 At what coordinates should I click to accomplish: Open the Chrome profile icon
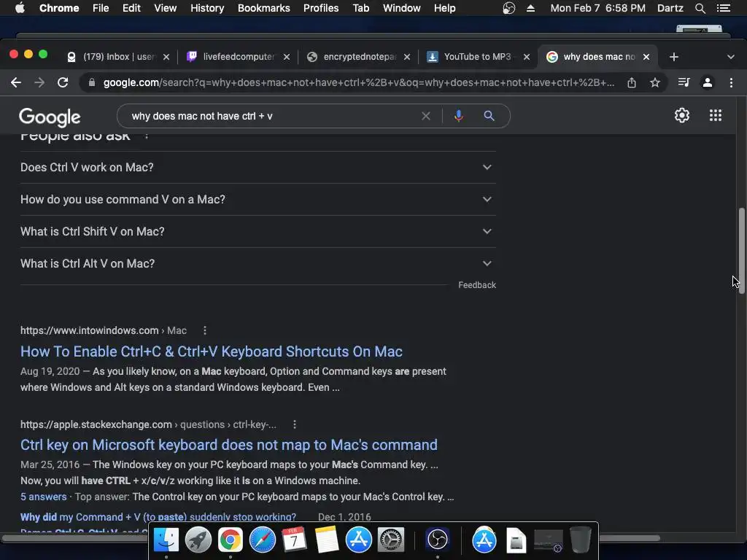tap(708, 82)
